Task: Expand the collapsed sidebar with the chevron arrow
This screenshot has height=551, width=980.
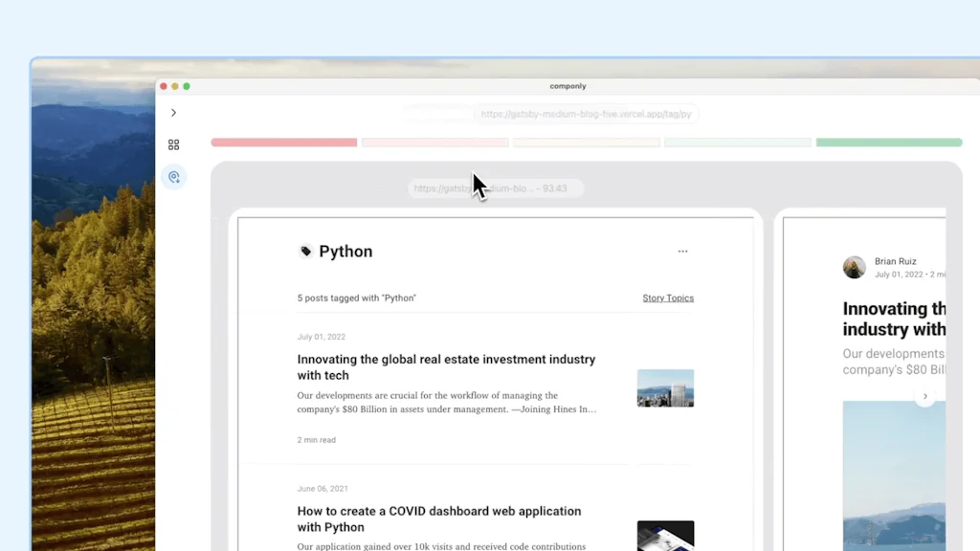Action: [173, 112]
